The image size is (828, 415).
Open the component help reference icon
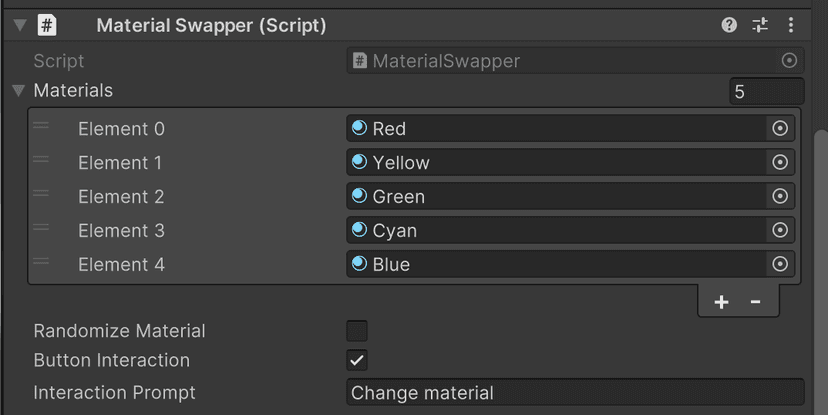coord(729,25)
